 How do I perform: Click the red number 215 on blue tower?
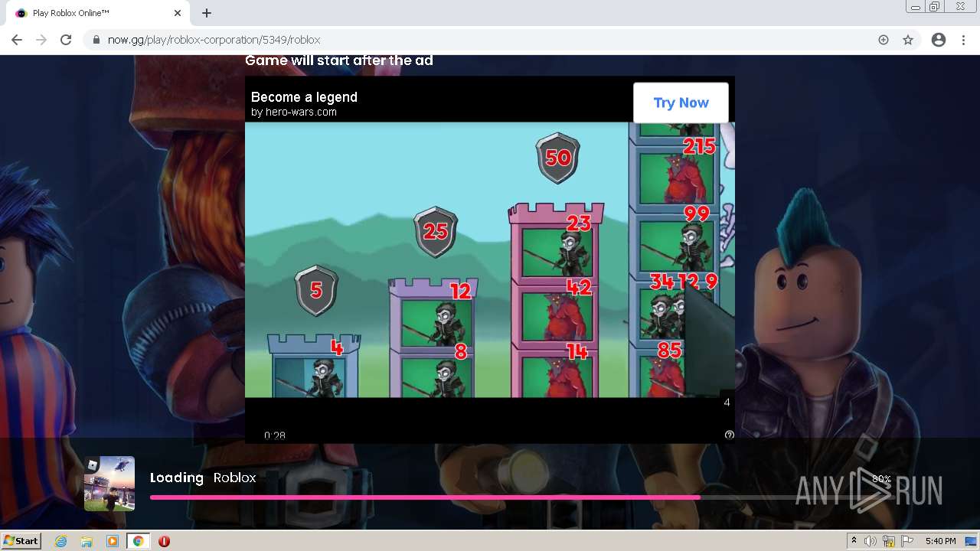pyautogui.click(x=699, y=145)
